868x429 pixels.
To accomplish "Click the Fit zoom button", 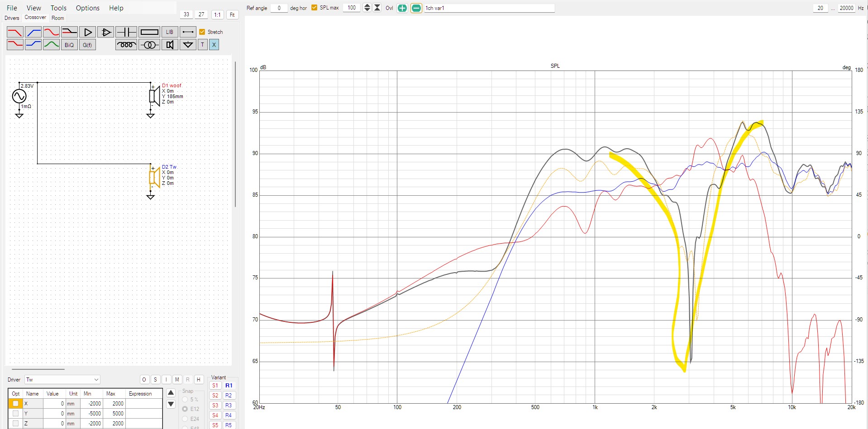I will coord(232,15).
